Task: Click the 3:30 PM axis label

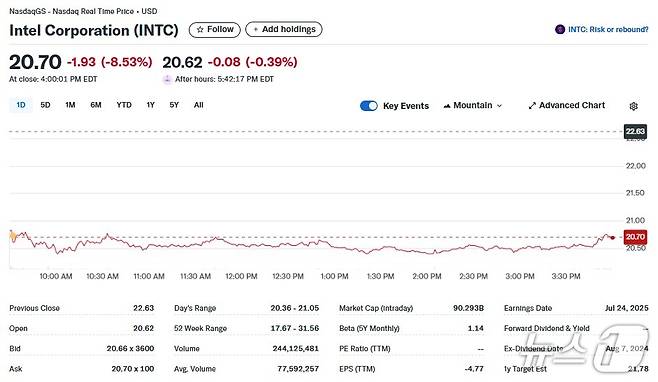Action: [566, 276]
